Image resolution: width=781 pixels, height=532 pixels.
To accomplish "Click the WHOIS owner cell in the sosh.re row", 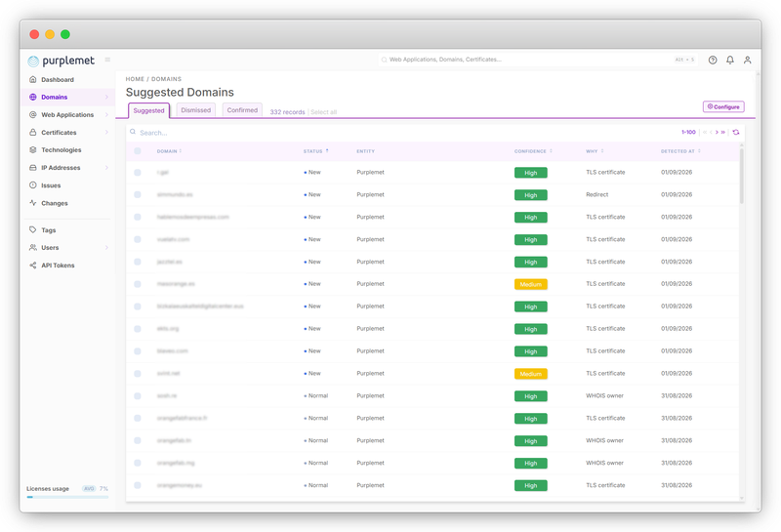I will click(x=604, y=396).
